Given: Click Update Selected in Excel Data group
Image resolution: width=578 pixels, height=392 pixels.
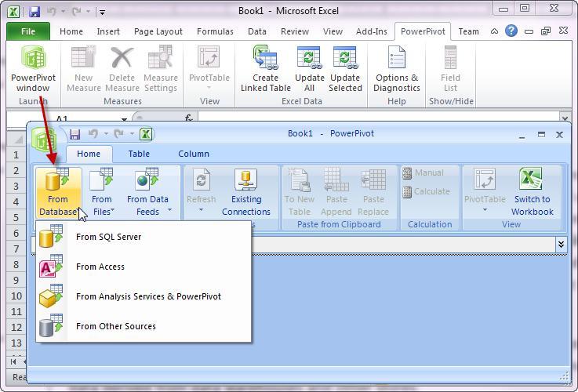Looking at the screenshot, I should coord(345,69).
